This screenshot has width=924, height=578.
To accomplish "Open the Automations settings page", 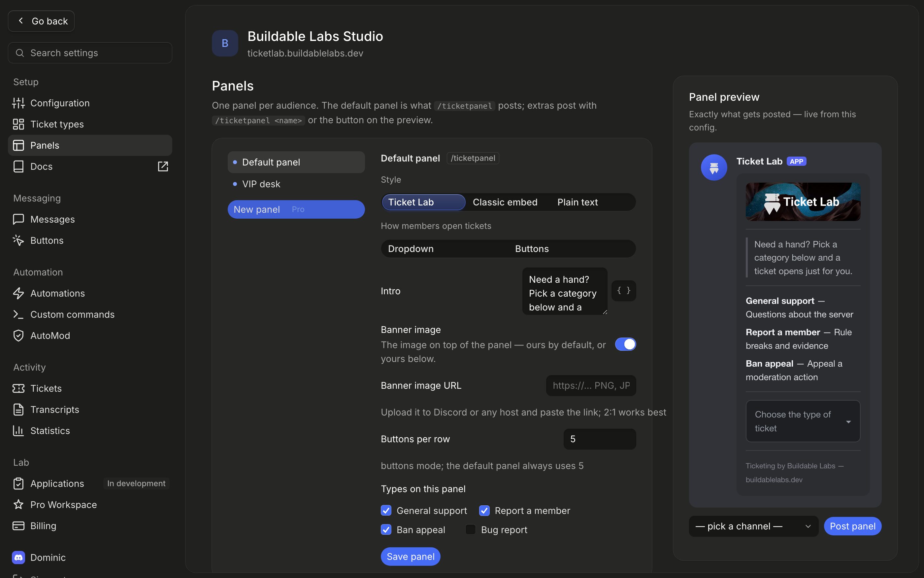I will click(x=90, y=293).
